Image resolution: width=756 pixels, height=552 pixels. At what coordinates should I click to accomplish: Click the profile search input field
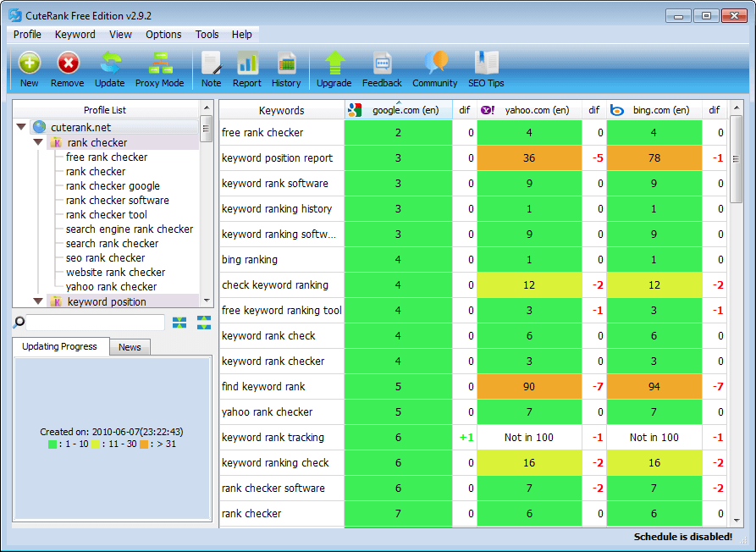96,323
